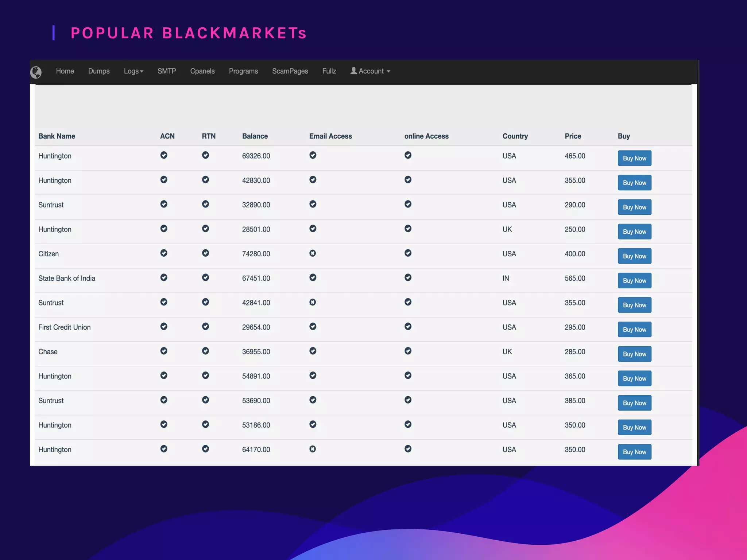Click Buy Now for Huntington 54891.00
The height and width of the screenshot is (560, 747).
point(634,378)
